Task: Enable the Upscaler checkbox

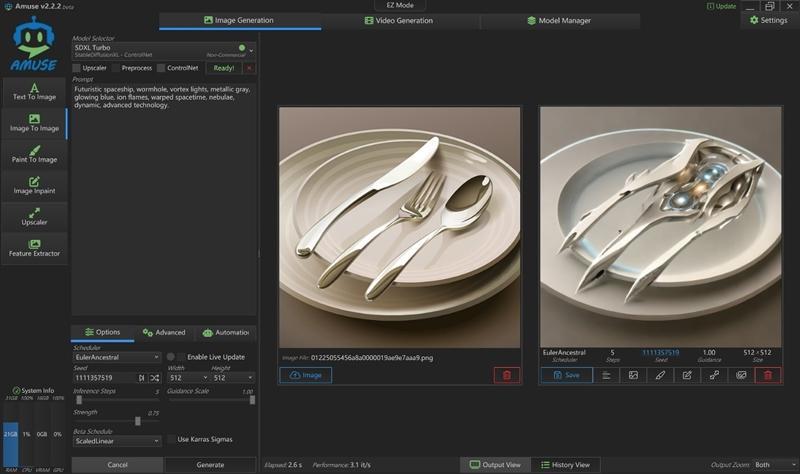Action: click(x=78, y=68)
